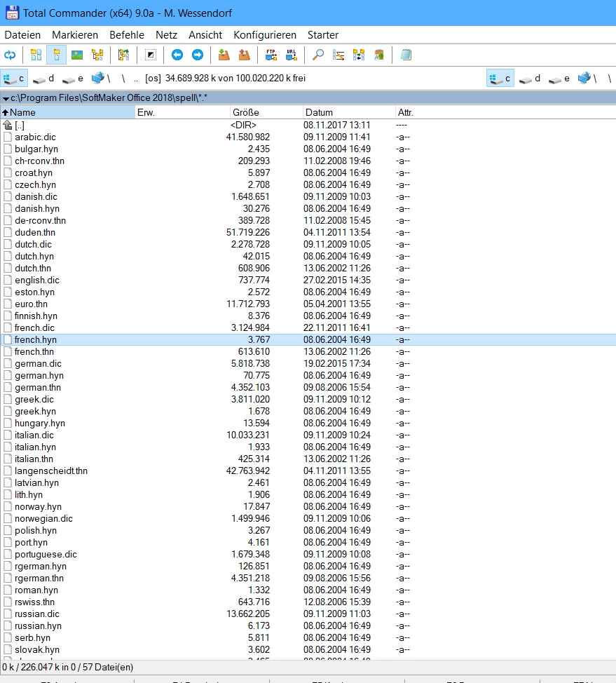This screenshot has width=616, height=683.
Task: Click the size value 51.719.226 of duden.thn
Action: (247, 233)
